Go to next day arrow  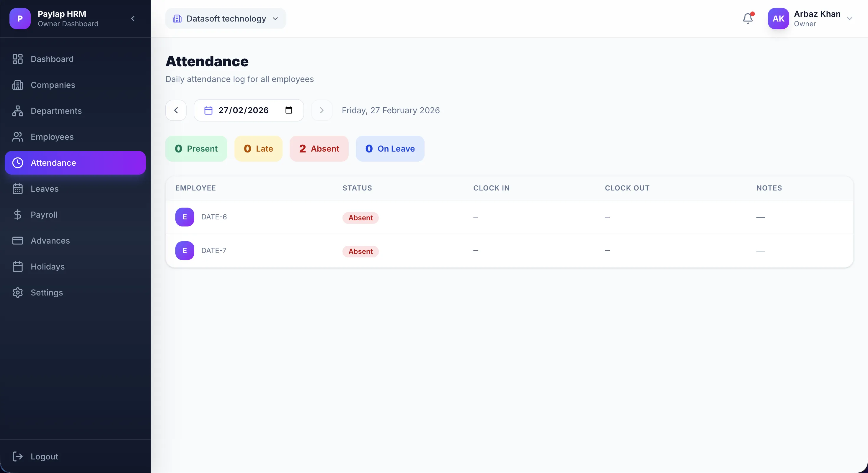pyautogui.click(x=322, y=110)
